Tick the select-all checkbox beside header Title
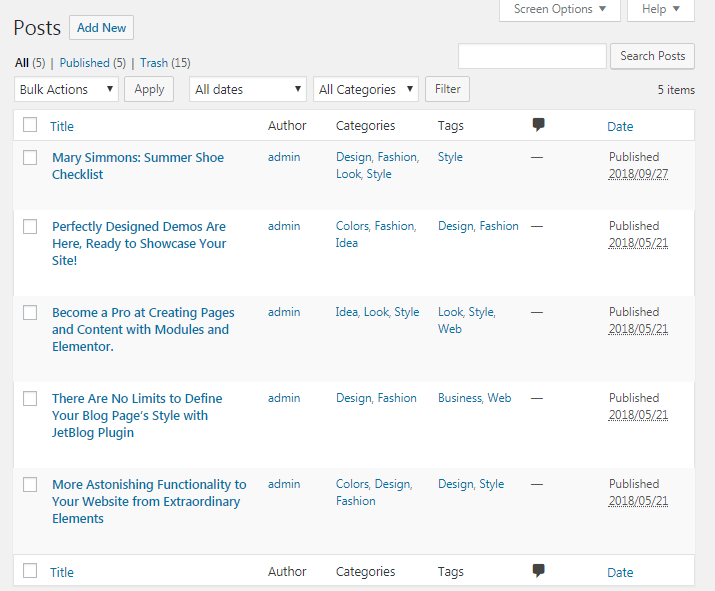Viewport: 715px width, 591px height. click(30, 124)
